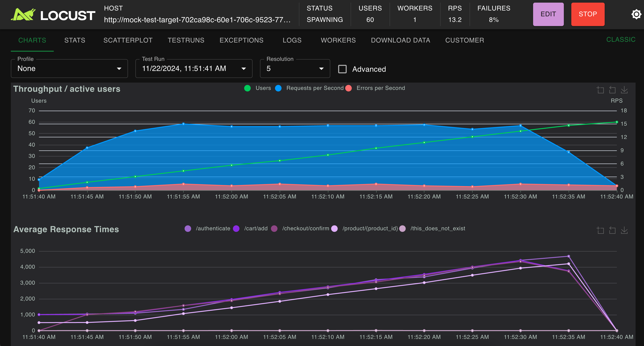
Task: Open the Profile dropdown
Action: click(69, 69)
